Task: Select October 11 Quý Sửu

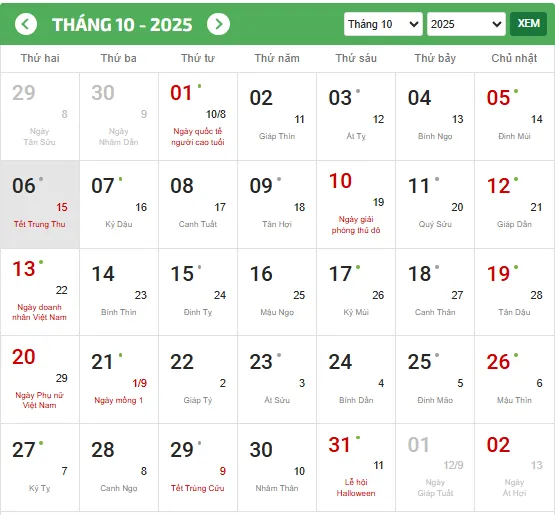Action: pos(435,205)
